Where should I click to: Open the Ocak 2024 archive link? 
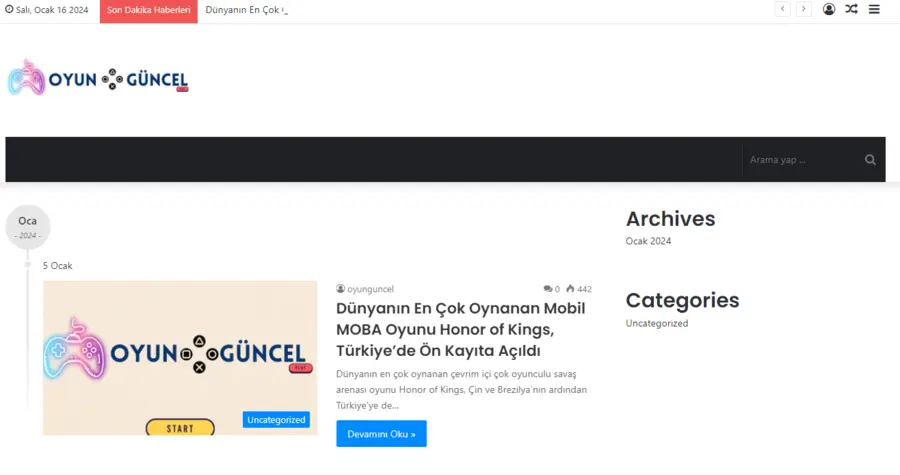(648, 241)
